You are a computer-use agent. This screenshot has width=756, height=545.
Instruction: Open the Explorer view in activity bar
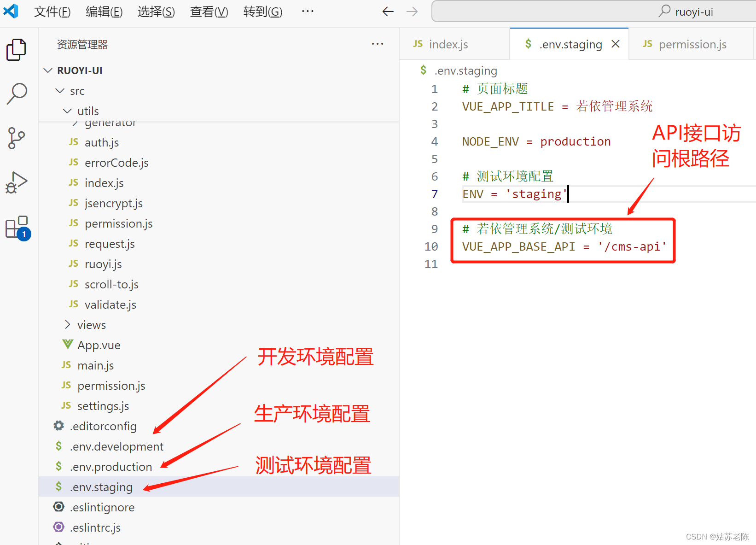17,50
